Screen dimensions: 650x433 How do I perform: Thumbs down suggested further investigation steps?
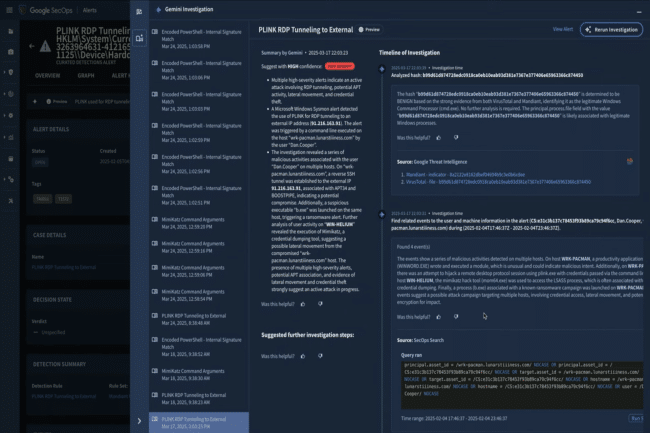coord(320,356)
